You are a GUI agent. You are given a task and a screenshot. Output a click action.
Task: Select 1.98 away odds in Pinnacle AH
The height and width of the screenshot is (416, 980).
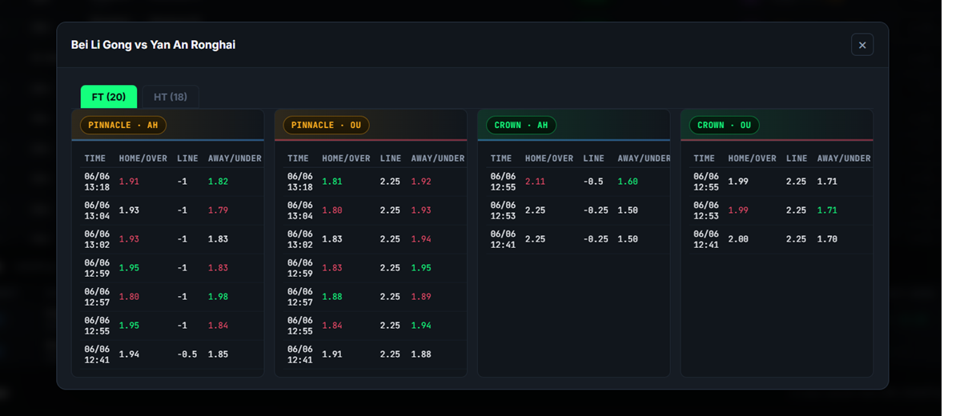(218, 297)
